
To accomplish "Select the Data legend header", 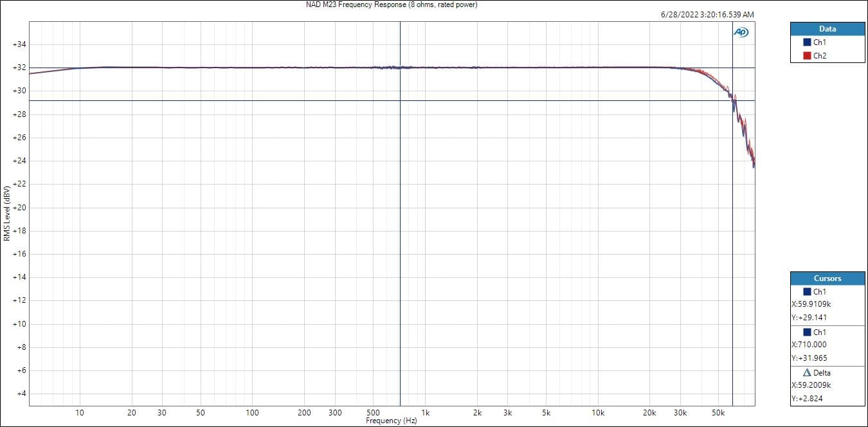I will point(827,29).
